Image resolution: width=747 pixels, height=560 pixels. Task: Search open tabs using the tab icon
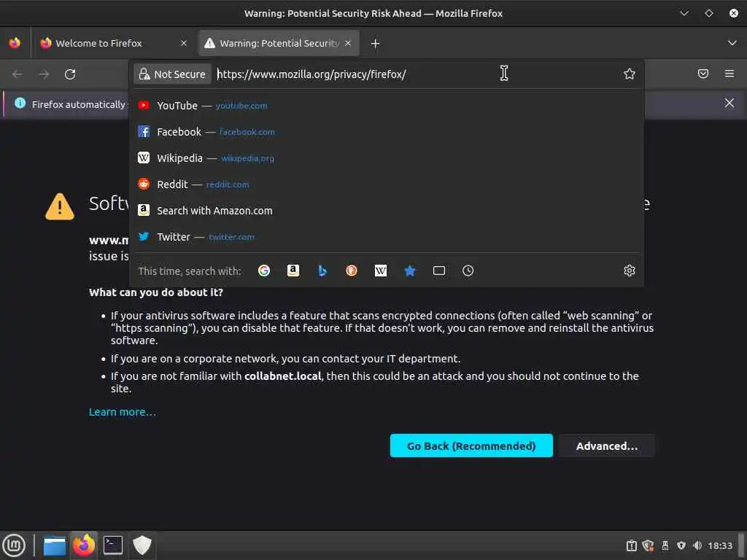439,271
